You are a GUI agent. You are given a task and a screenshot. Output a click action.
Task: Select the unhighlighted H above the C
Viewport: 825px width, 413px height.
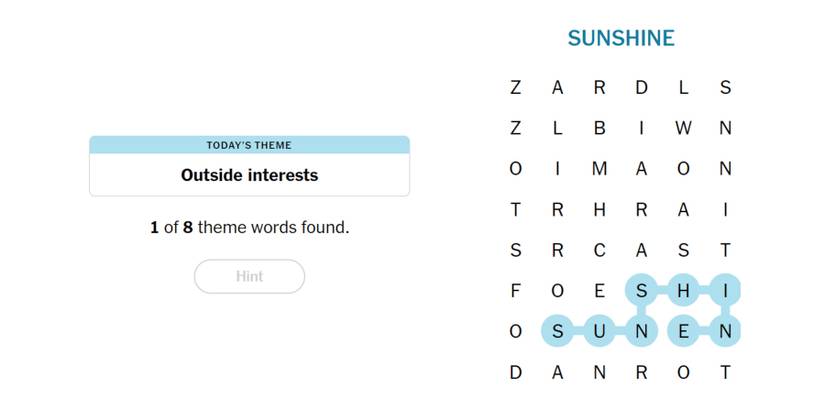point(599,210)
